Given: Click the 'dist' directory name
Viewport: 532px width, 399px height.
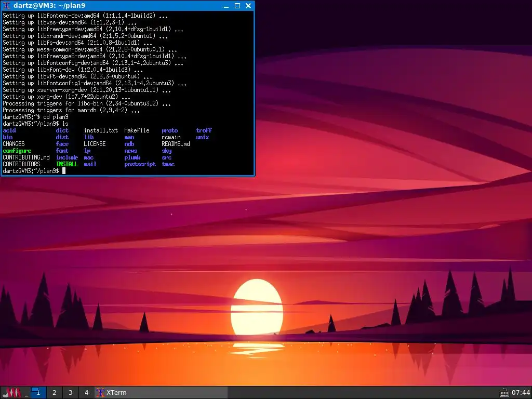Looking at the screenshot, I should [62, 137].
